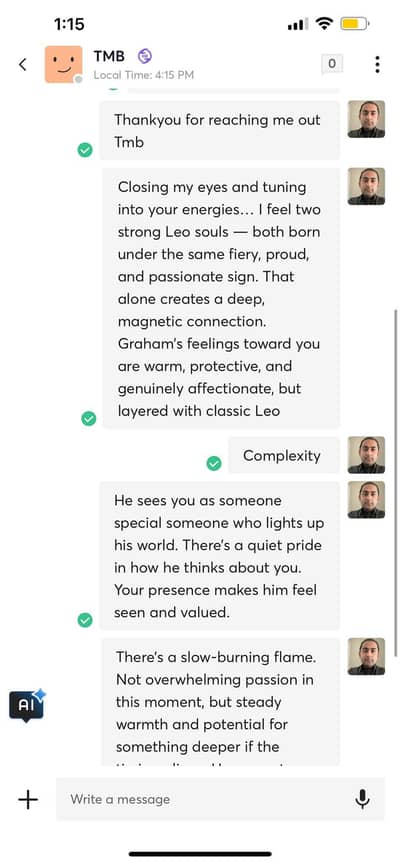Open the counter box showing 0
400x864 pixels.
(332, 64)
